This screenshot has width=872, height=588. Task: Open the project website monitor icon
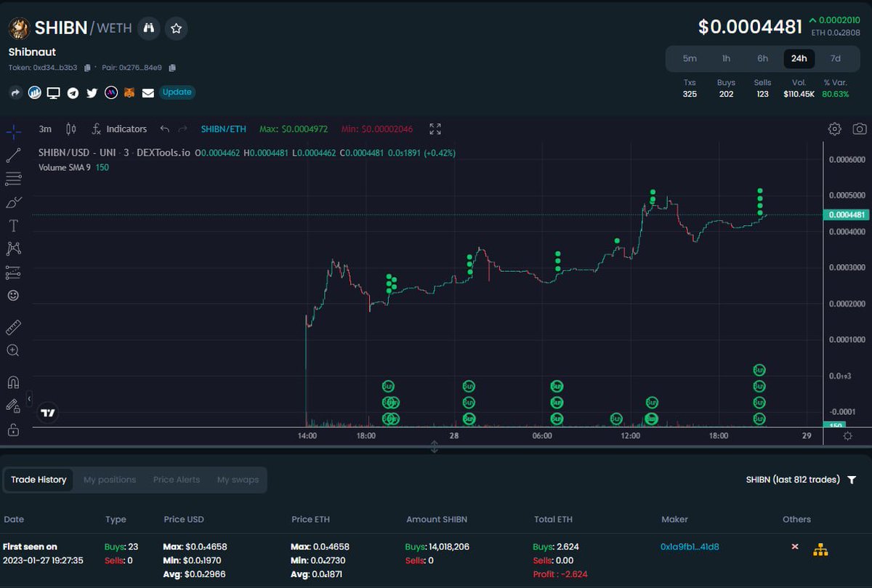[x=53, y=92]
